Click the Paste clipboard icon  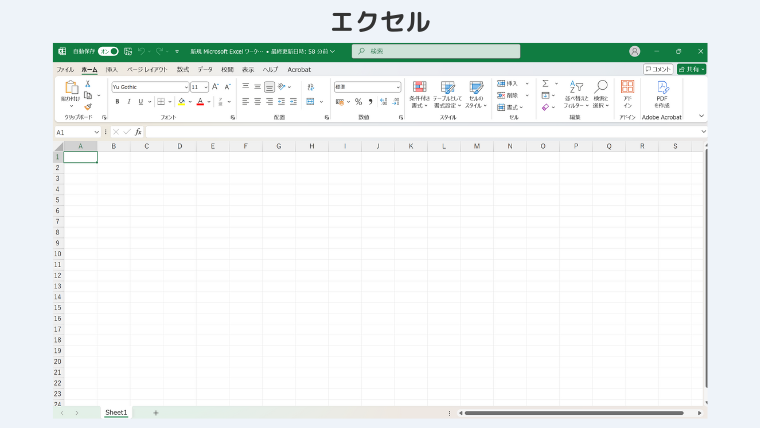71,87
